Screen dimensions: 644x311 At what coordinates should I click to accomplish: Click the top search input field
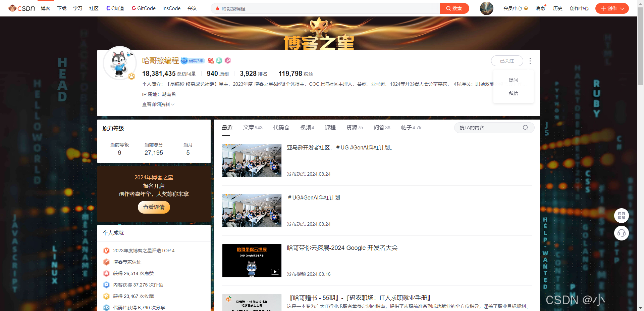pyautogui.click(x=325, y=8)
